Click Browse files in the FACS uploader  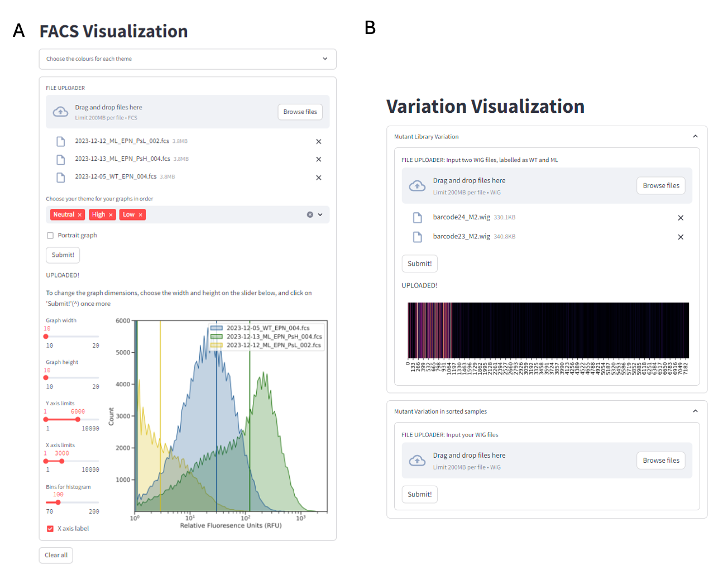pos(300,112)
